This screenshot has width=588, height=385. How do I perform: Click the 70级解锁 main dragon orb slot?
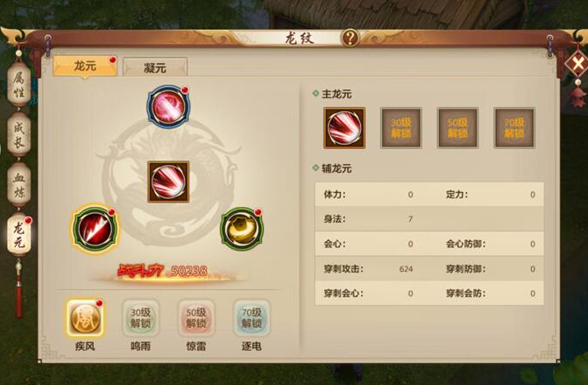tap(514, 128)
